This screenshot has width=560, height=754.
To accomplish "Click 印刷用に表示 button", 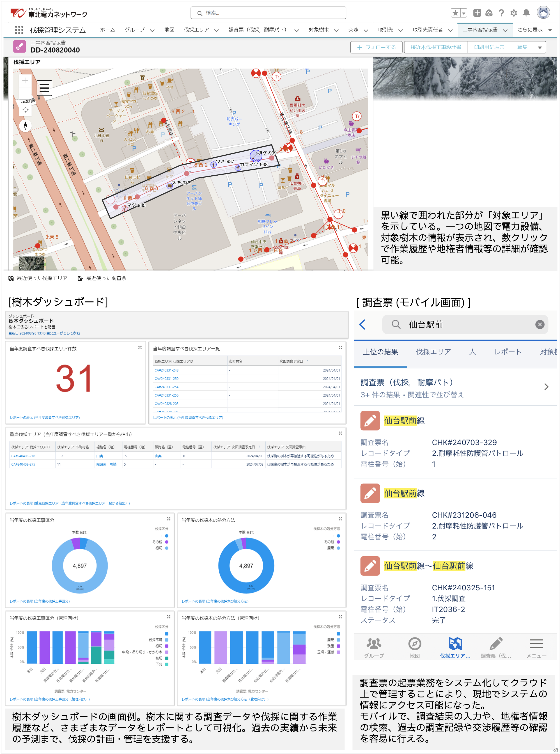I will coord(489,47).
